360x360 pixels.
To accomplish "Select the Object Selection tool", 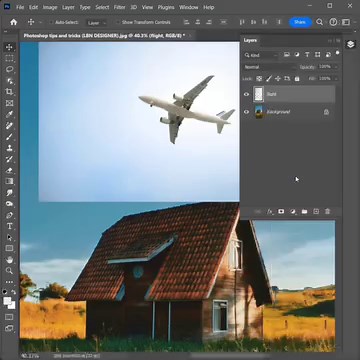I will tap(9, 81).
